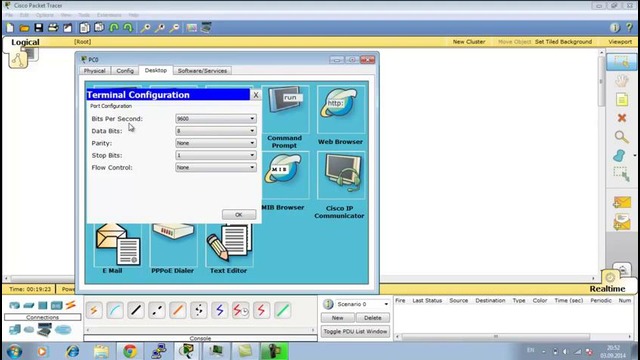640x360 pixels.
Task: Click Set Tiled Background
Action: pos(563,42)
